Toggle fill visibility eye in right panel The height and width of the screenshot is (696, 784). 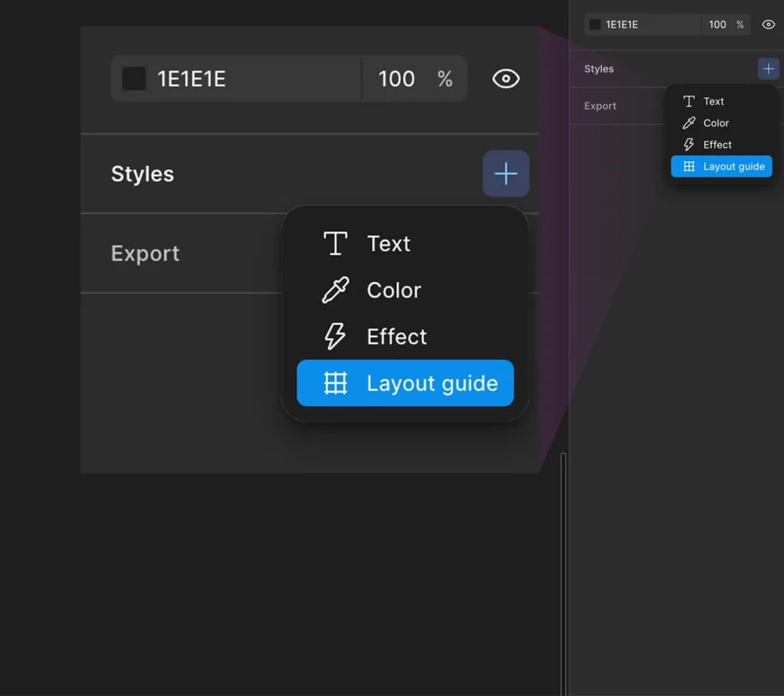(x=768, y=25)
